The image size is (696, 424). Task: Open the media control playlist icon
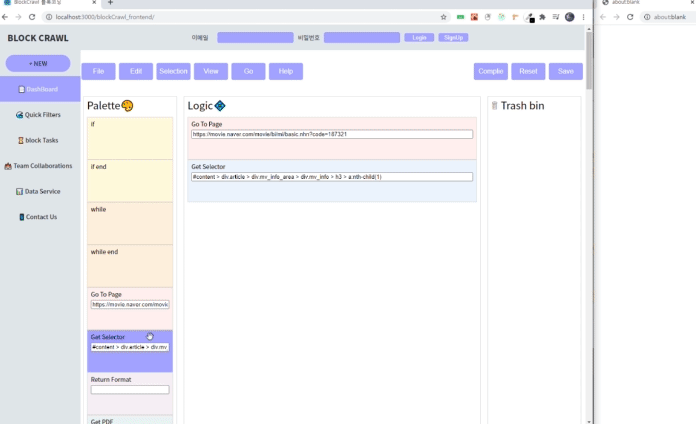pos(556,17)
